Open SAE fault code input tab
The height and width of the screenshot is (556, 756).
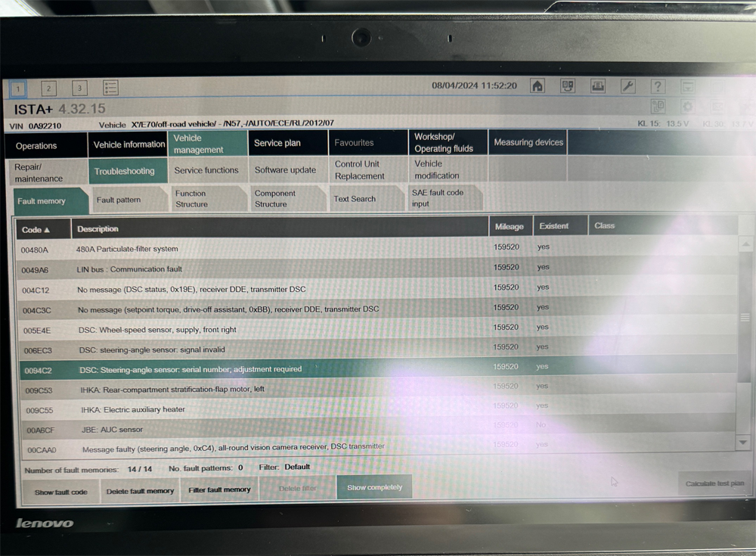click(x=445, y=198)
